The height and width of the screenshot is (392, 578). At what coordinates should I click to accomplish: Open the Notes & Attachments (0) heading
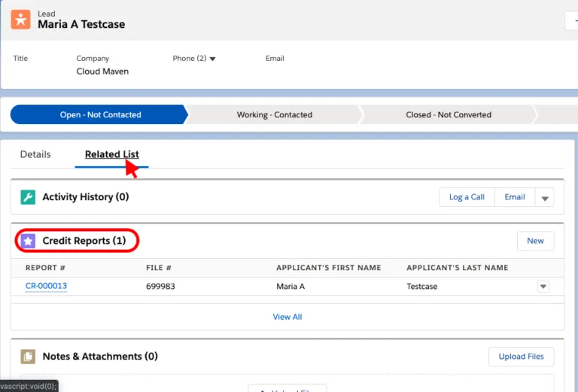[x=100, y=357]
